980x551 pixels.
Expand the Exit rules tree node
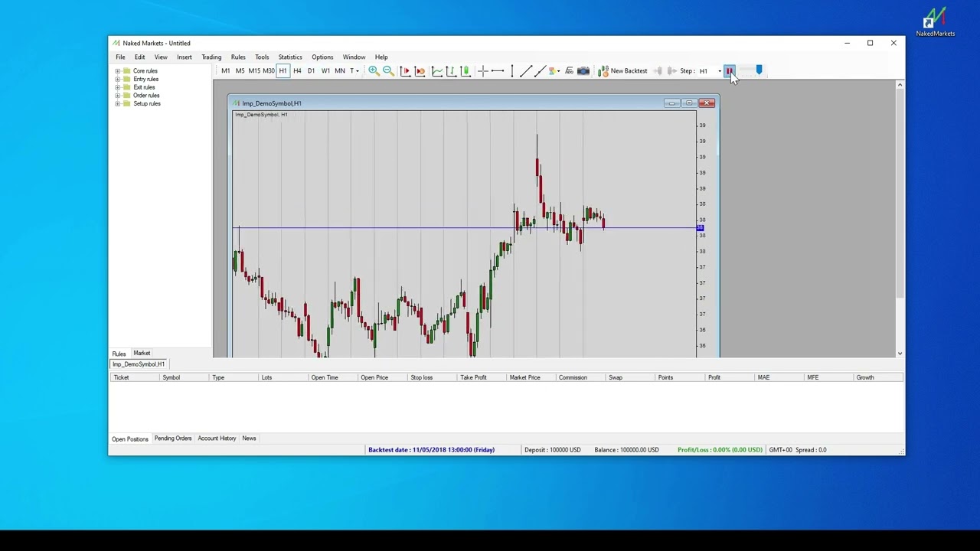[x=118, y=87]
